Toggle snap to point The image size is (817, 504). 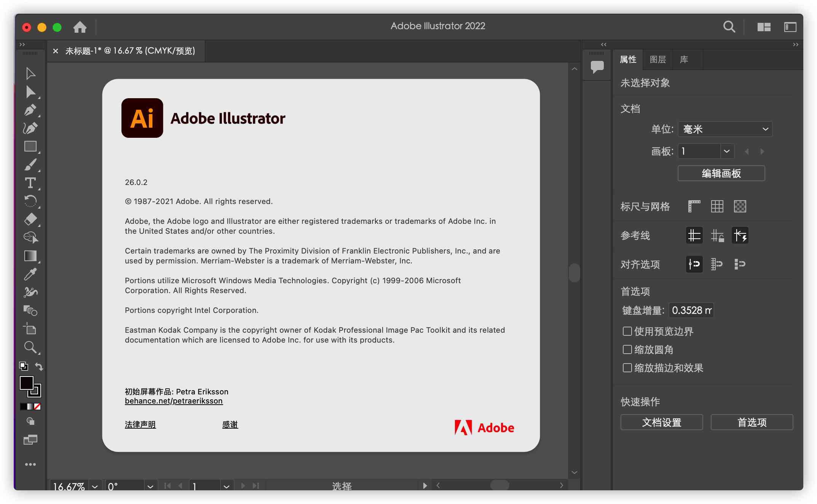coord(694,264)
